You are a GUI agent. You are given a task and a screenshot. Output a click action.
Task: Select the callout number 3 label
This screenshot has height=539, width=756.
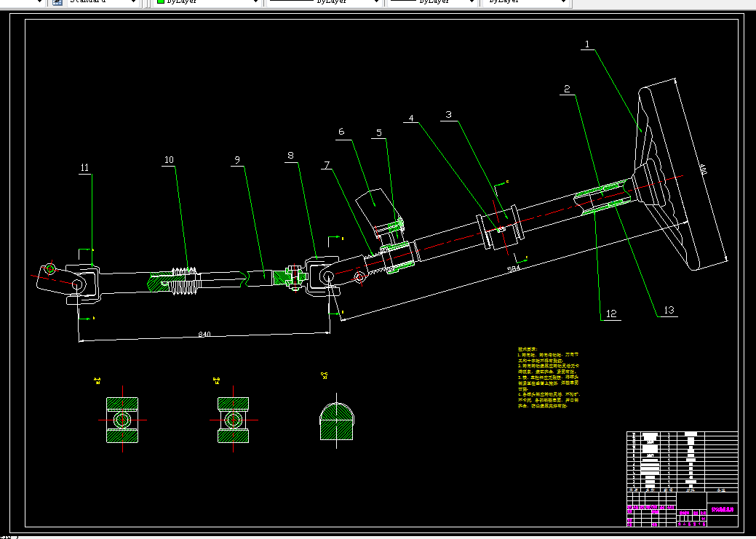(449, 115)
